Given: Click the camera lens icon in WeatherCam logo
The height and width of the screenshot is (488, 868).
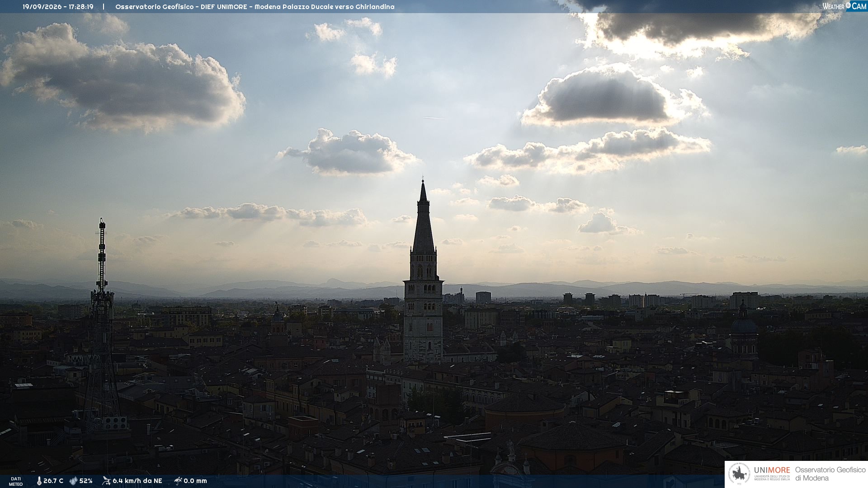Looking at the screenshot, I should [848, 5].
